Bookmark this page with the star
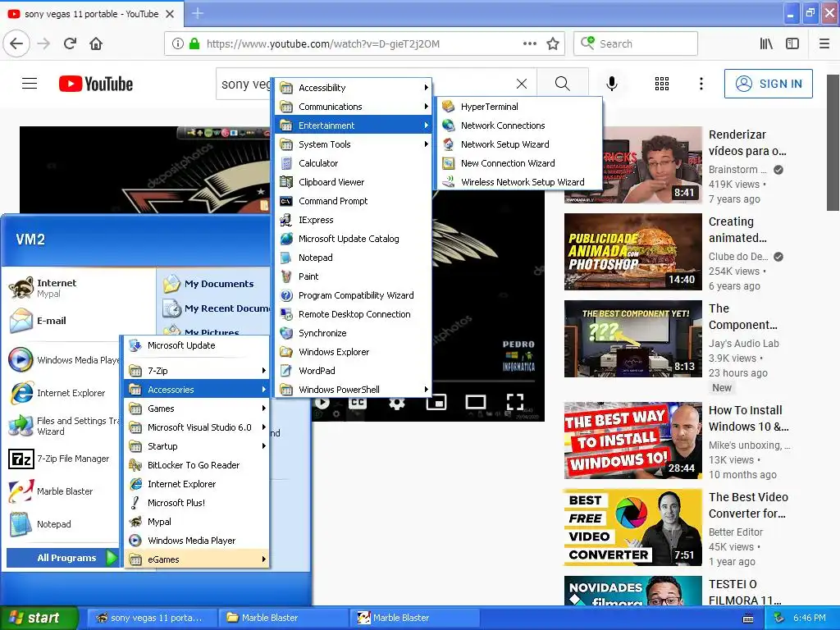840x630 pixels. [x=553, y=44]
